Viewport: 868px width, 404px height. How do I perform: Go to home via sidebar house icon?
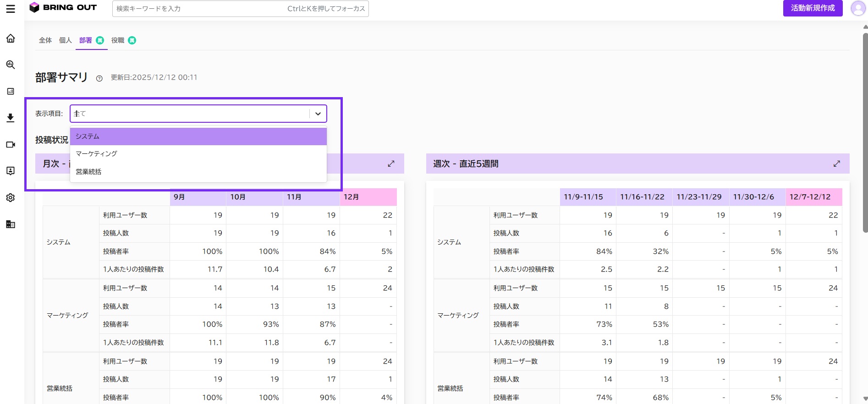pos(11,38)
